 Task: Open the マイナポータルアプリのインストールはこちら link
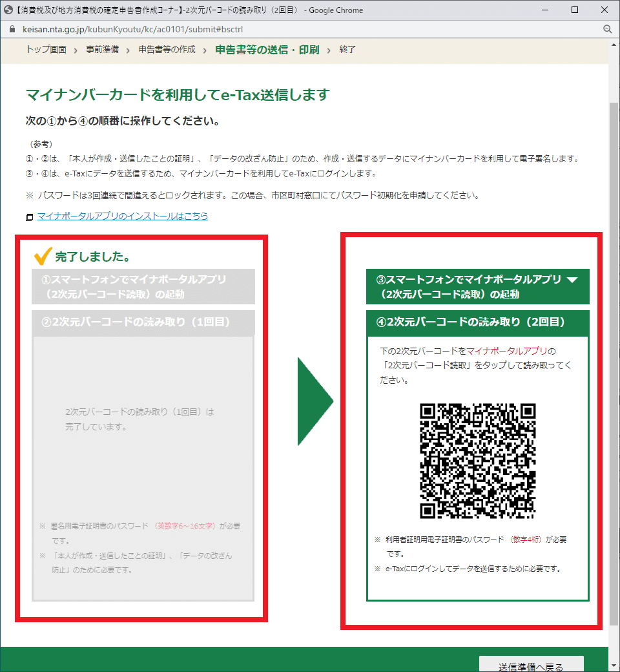(x=123, y=216)
